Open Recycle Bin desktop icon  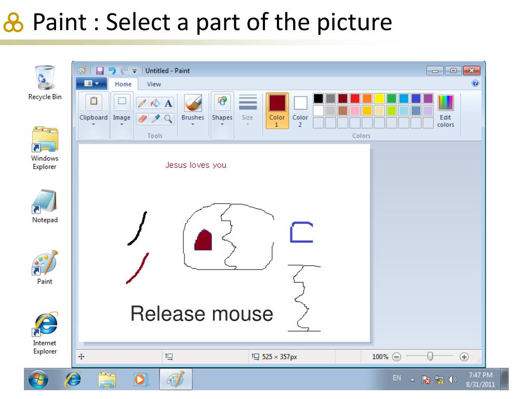coord(45,83)
